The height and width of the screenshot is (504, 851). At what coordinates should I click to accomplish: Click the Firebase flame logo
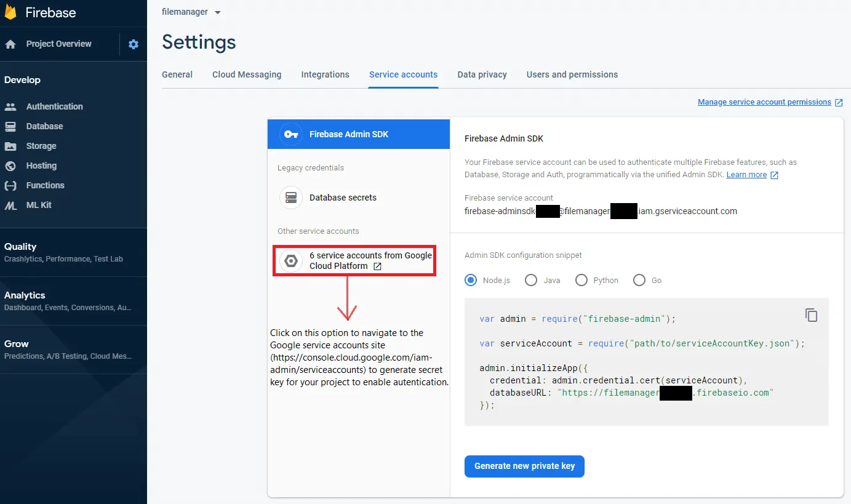(x=11, y=12)
